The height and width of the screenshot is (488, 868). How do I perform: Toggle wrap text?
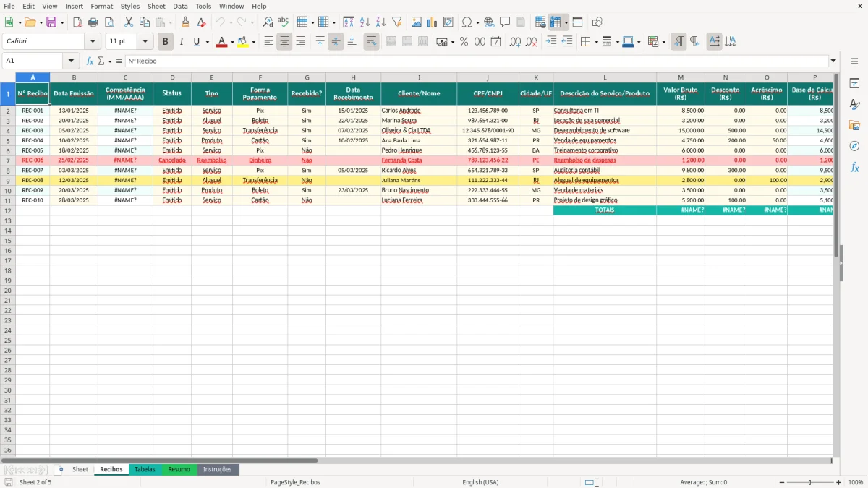point(371,42)
